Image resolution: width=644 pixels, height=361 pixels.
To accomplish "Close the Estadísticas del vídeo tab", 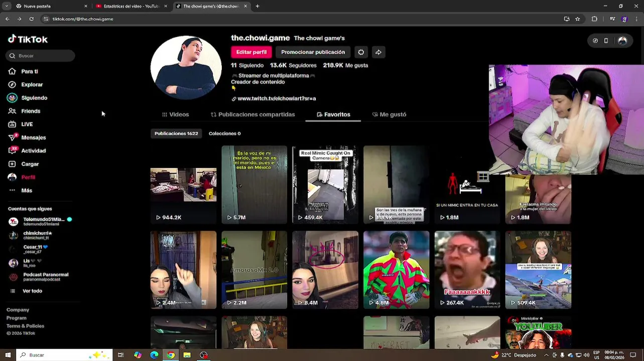I will 166,6.
